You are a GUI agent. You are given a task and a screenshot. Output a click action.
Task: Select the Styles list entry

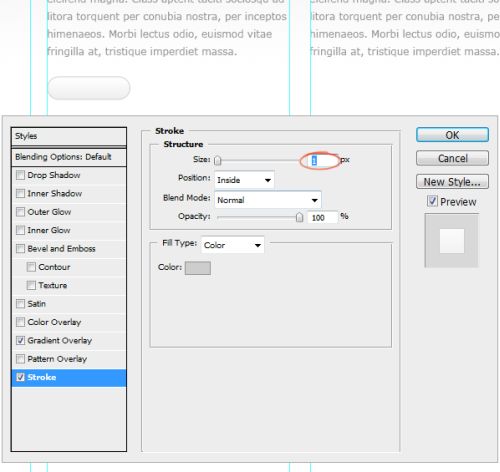pyautogui.click(x=69, y=136)
